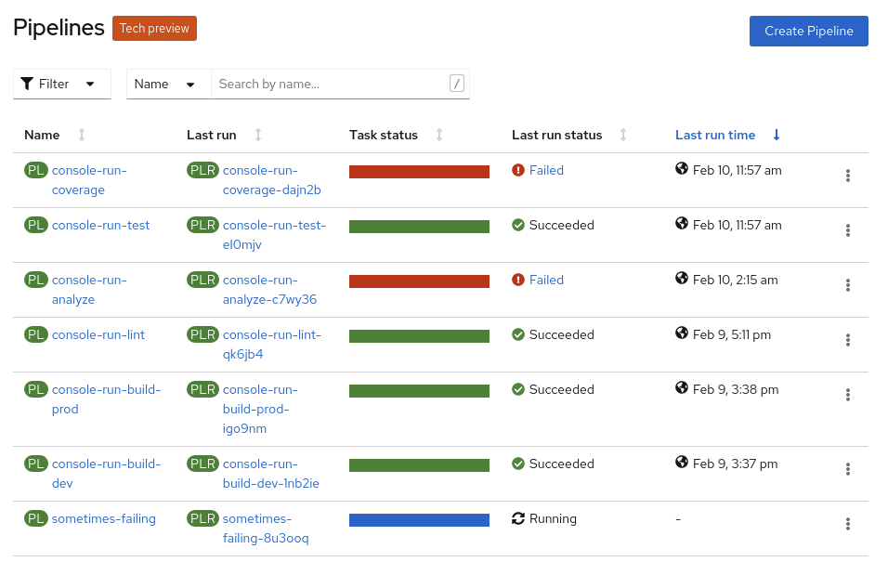Viewport: 888px width, 588px height.
Task: Click Task status sort arrows icon
Action: tap(439, 135)
